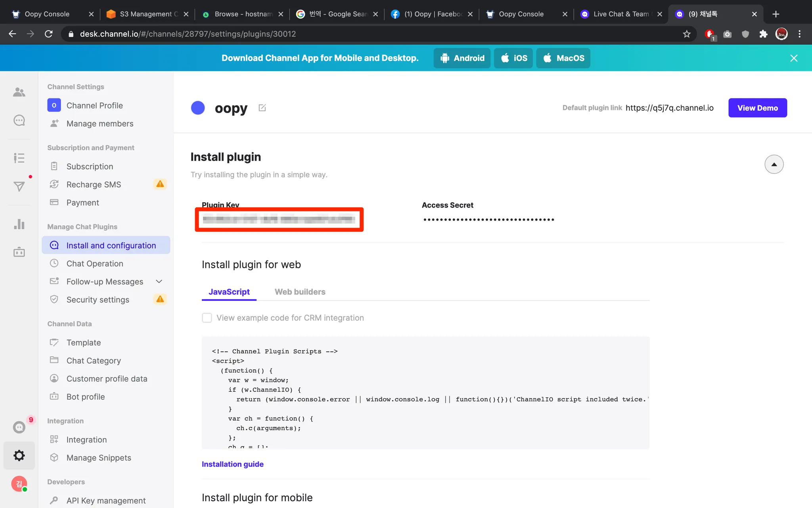Viewport: 812px width, 508px height.
Task: Download the Android app from banner
Action: pyautogui.click(x=462, y=58)
